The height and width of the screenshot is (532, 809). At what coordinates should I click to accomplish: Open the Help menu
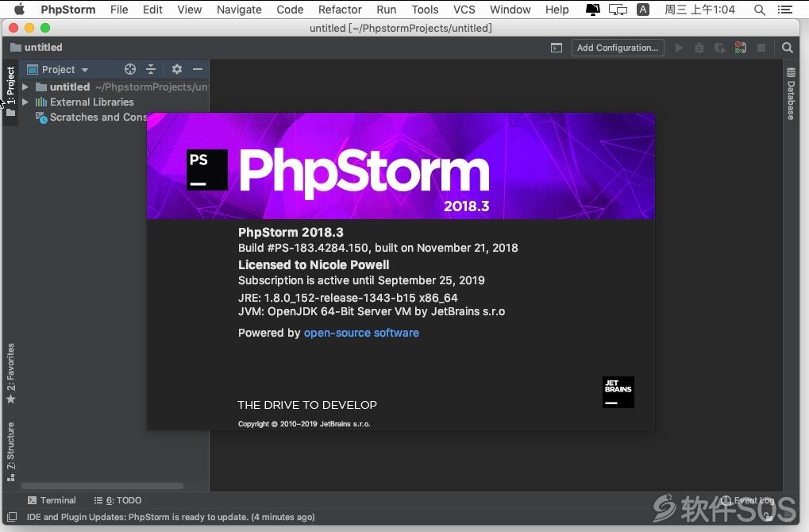557,10
